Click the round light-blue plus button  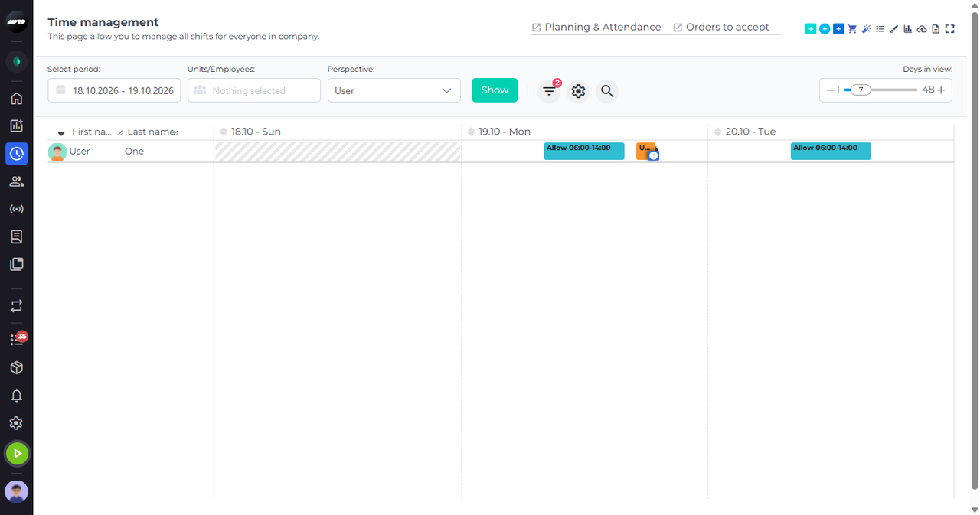[825, 29]
